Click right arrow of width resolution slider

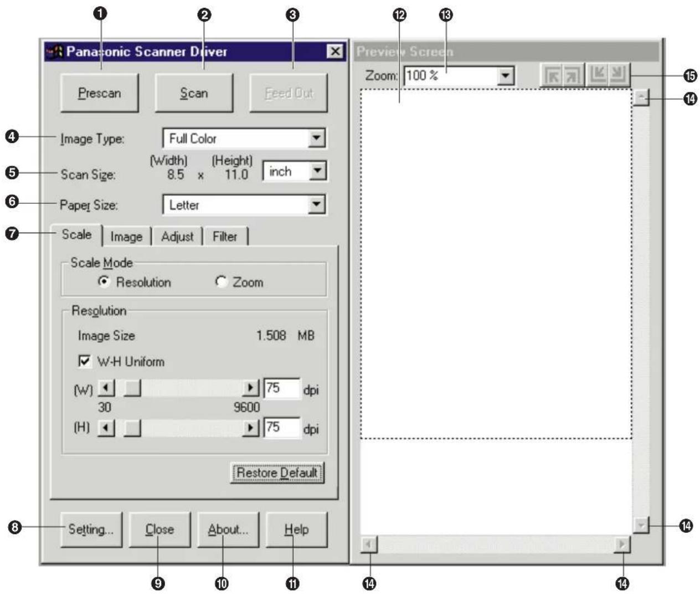(250, 388)
